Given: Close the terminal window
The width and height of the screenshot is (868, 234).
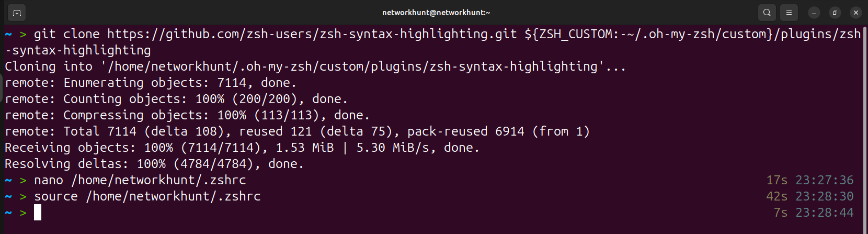Looking at the screenshot, I should pyautogui.click(x=856, y=13).
